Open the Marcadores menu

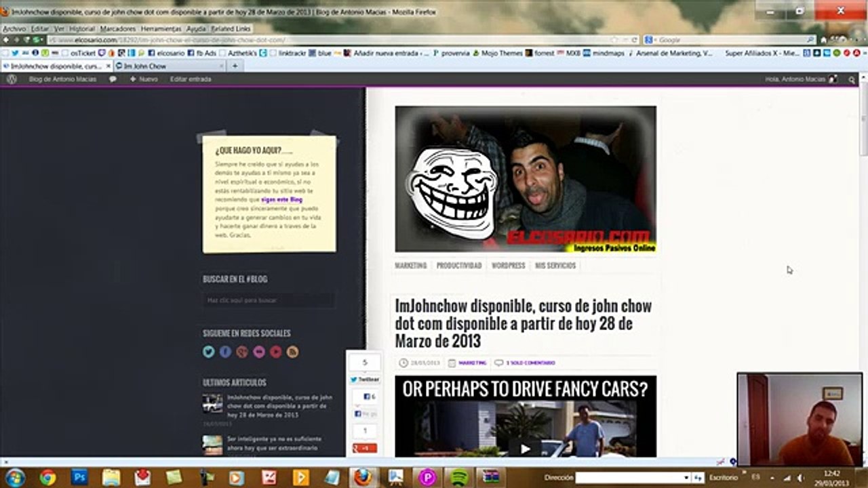click(118, 29)
